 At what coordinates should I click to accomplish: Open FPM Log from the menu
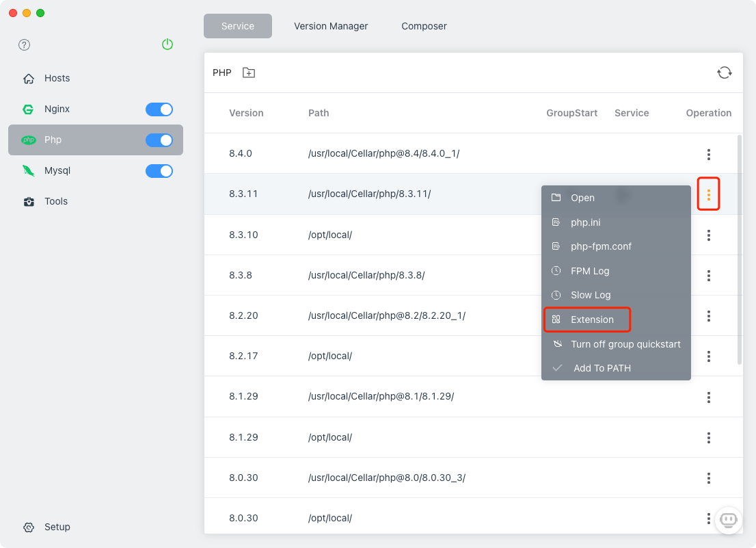pyautogui.click(x=616, y=271)
